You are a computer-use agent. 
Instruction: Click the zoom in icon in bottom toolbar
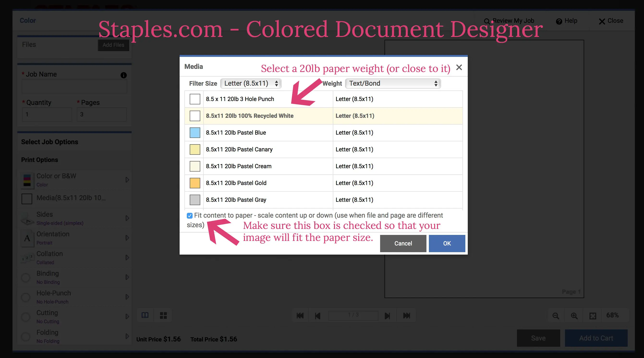coord(574,315)
